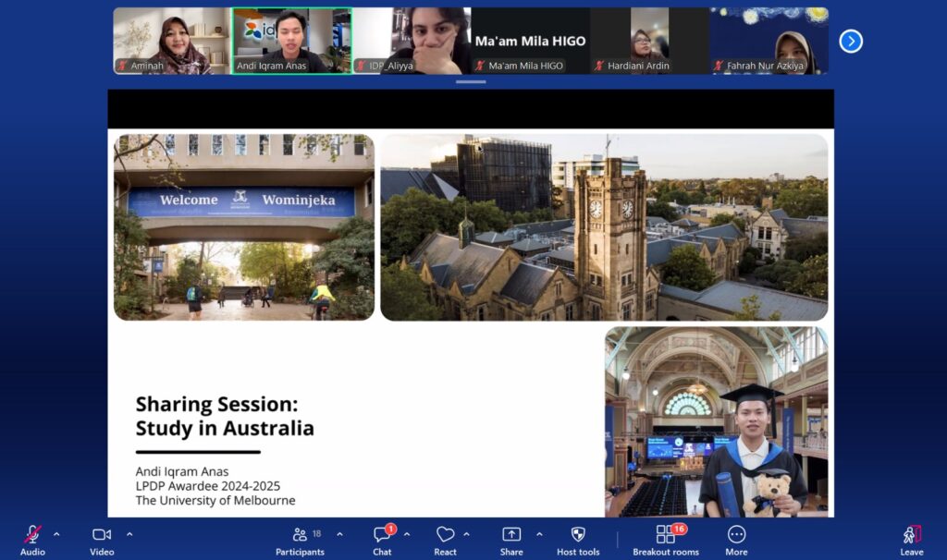
Task: Expand chat options arrow beside Chat
Action: click(x=407, y=534)
